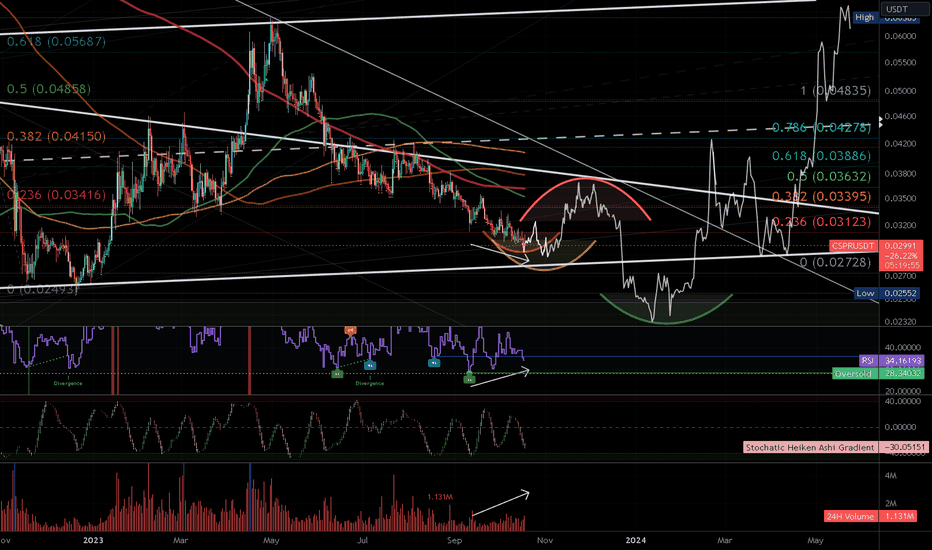Select Fibonacci level 0 (0.02493)
This screenshot has height=550, width=932.
point(43,289)
